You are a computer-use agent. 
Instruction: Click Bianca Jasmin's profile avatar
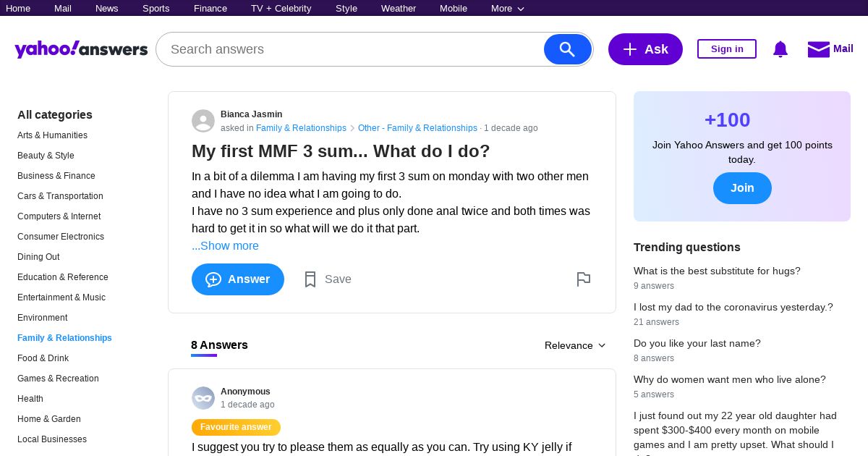pos(203,121)
